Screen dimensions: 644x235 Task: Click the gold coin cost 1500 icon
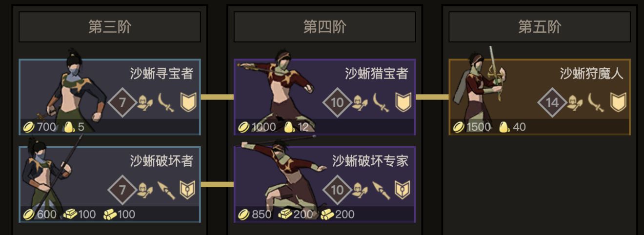point(459,127)
